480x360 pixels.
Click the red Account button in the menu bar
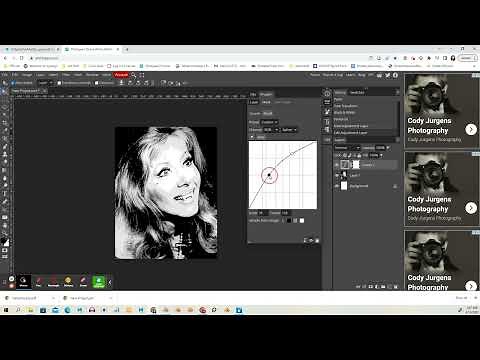click(x=121, y=75)
